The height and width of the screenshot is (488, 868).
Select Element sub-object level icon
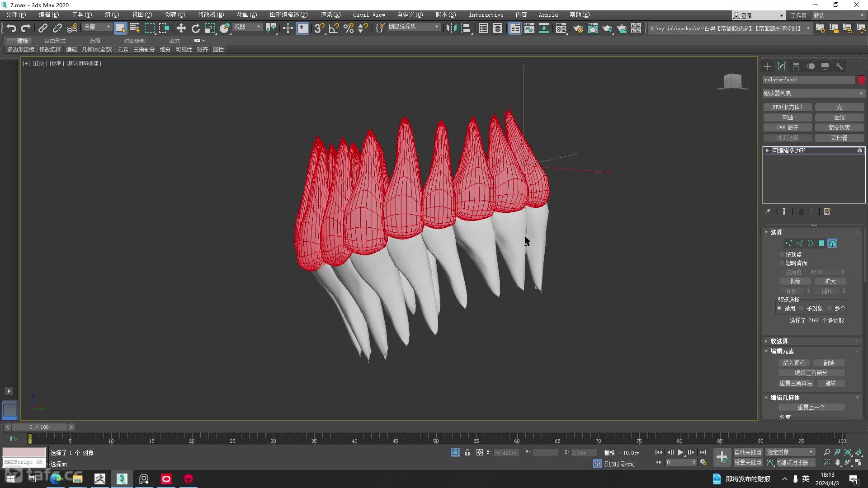click(x=832, y=243)
